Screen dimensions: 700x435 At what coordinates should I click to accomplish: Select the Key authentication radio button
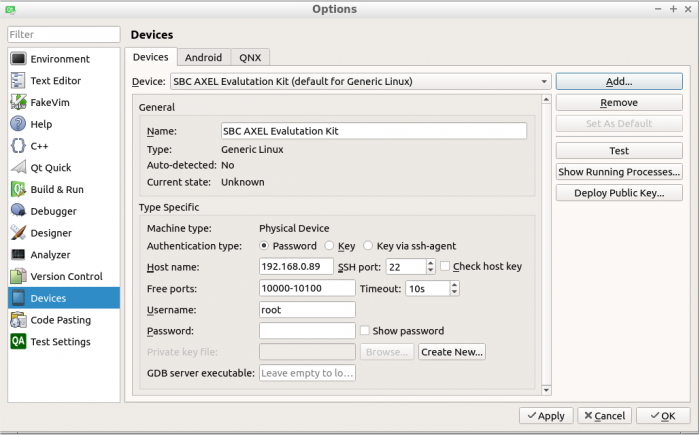[x=329, y=246]
